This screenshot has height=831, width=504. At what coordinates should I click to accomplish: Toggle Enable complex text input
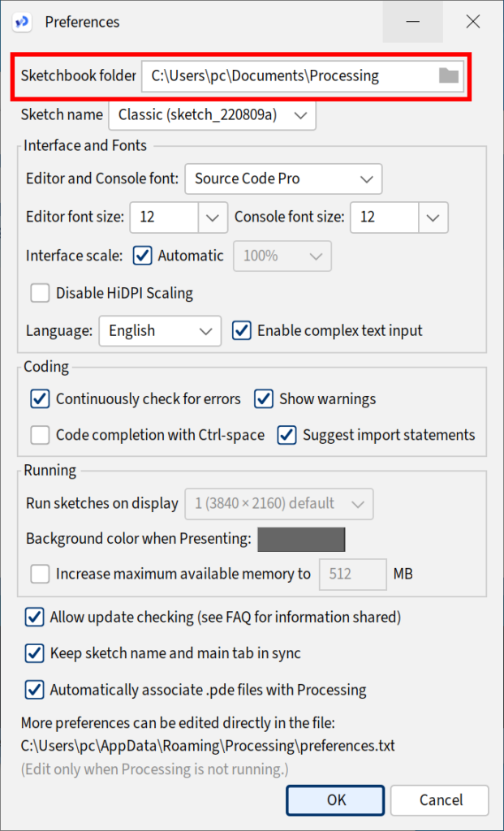point(242,331)
